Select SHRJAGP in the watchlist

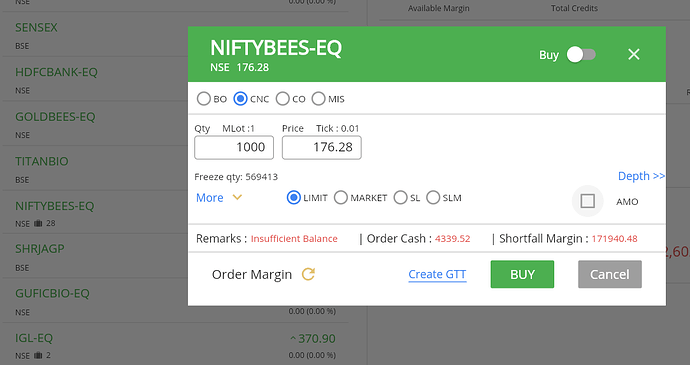coord(40,249)
